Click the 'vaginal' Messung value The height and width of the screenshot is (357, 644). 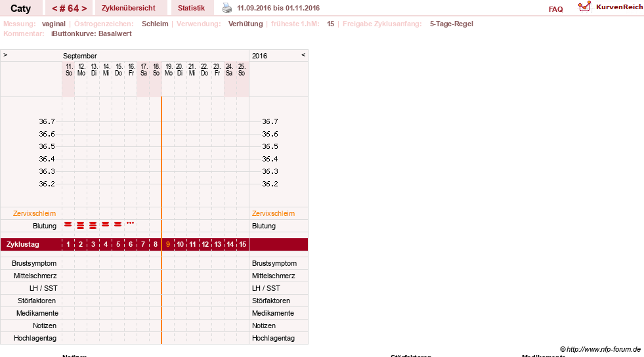54,24
